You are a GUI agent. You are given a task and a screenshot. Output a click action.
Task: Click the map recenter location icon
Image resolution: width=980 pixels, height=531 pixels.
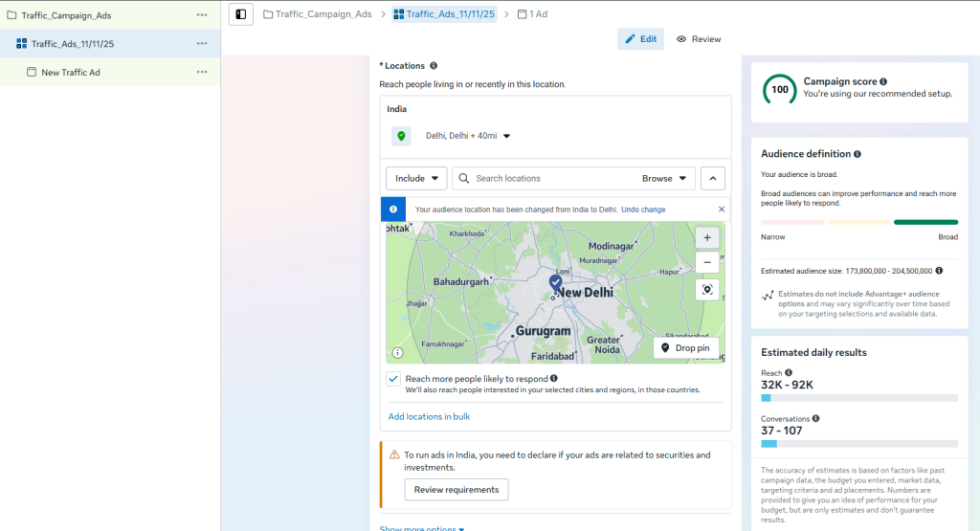click(x=707, y=290)
